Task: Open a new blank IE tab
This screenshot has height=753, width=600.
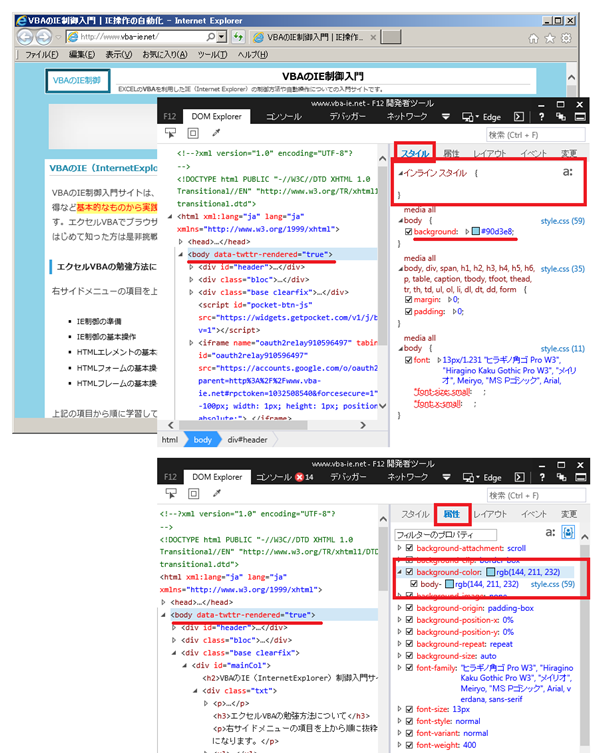Action: 391,37
